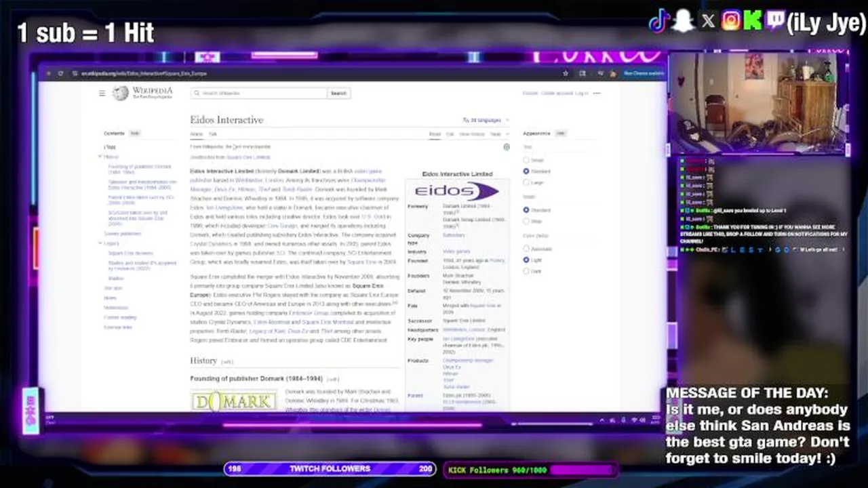Open the View history tab
The image size is (868, 488).
pyautogui.click(x=472, y=134)
